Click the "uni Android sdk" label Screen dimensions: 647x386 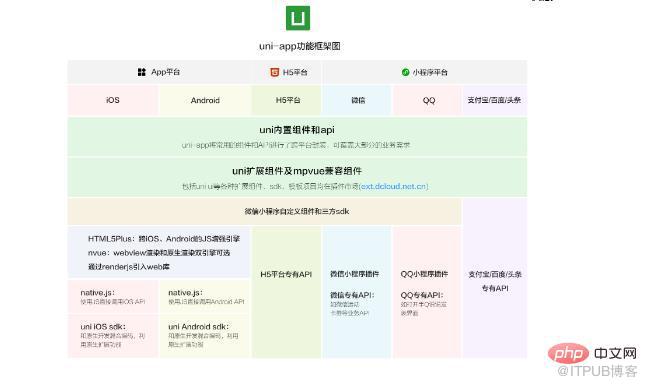pyautogui.click(x=198, y=327)
